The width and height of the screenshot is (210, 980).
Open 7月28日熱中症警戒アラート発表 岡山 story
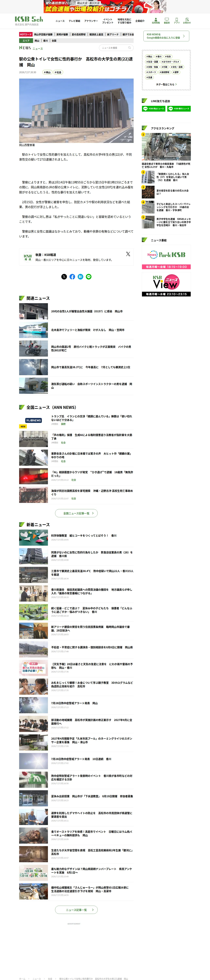pyautogui.click(x=74, y=703)
